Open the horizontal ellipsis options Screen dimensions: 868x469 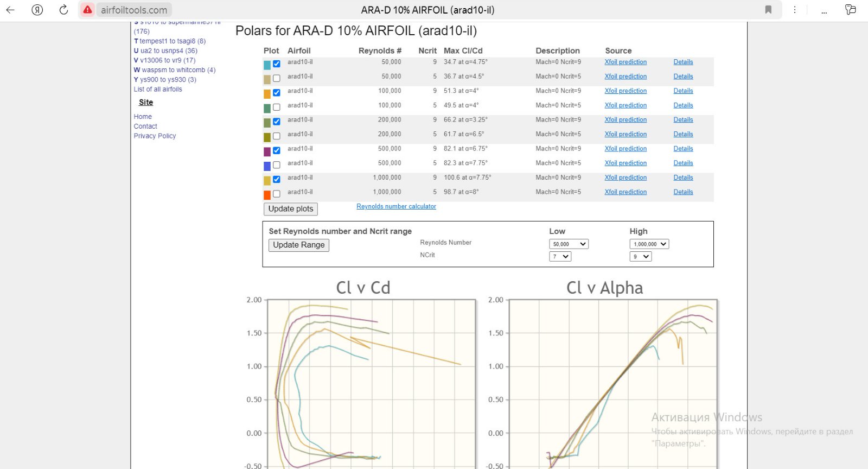[824, 10]
